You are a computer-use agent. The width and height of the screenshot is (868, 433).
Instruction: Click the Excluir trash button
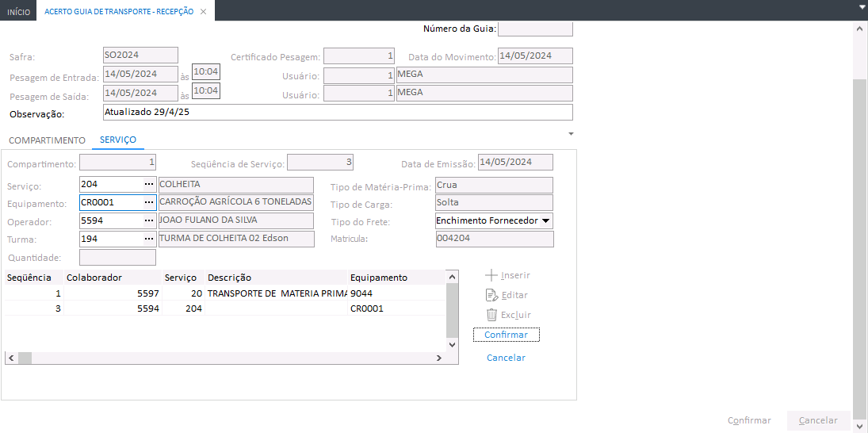point(508,315)
